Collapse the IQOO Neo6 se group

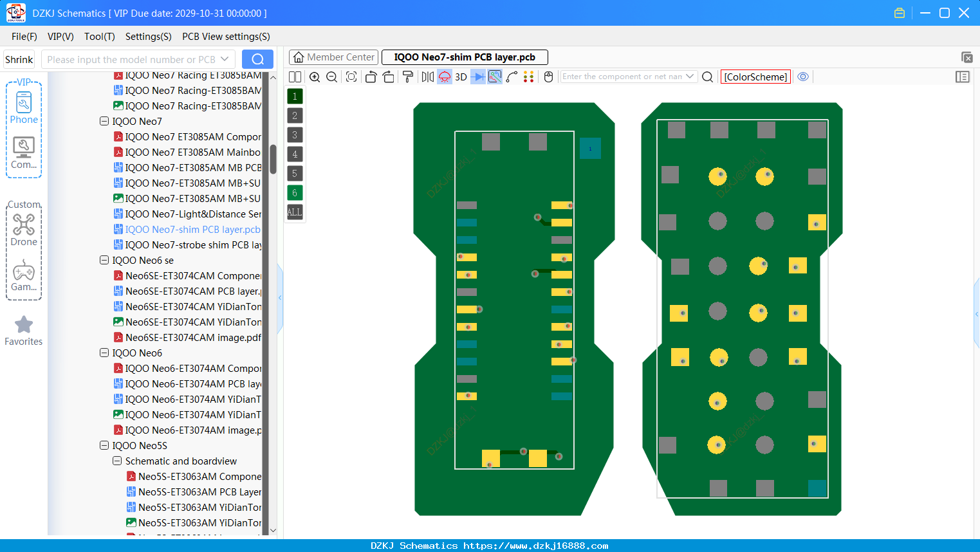[x=104, y=260]
